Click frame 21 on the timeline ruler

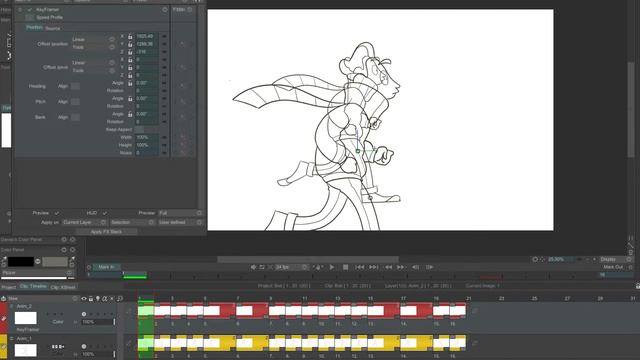[x=469, y=298]
